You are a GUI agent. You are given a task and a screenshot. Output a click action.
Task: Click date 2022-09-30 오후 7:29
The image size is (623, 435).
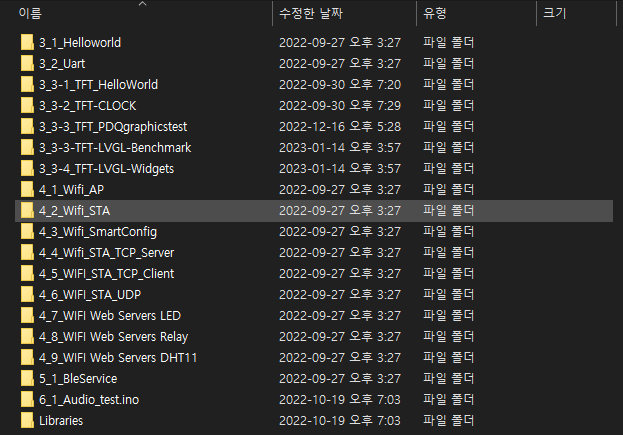[x=340, y=106]
